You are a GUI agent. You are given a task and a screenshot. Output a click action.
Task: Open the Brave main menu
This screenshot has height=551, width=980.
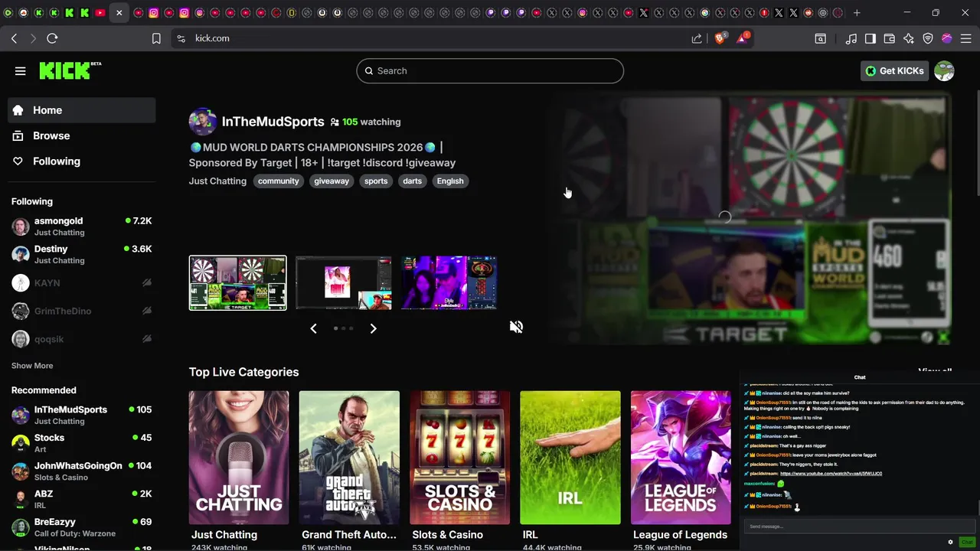(966, 38)
